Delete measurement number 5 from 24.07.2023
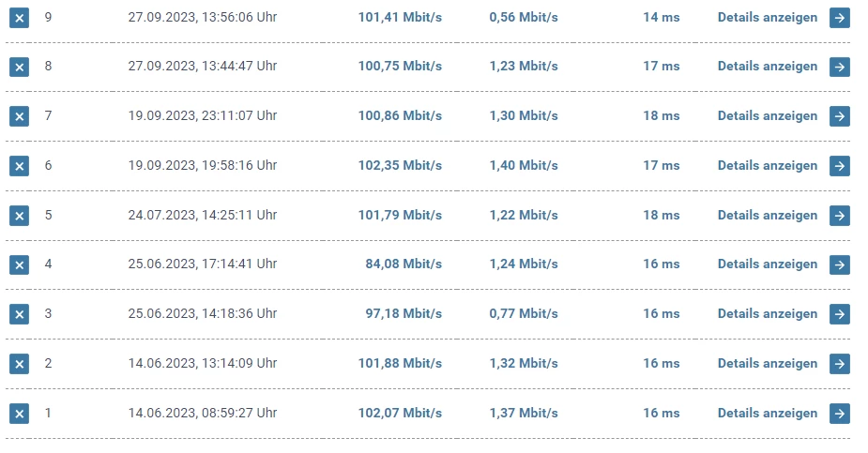This screenshot has width=868, height=453. coord(19,216)
